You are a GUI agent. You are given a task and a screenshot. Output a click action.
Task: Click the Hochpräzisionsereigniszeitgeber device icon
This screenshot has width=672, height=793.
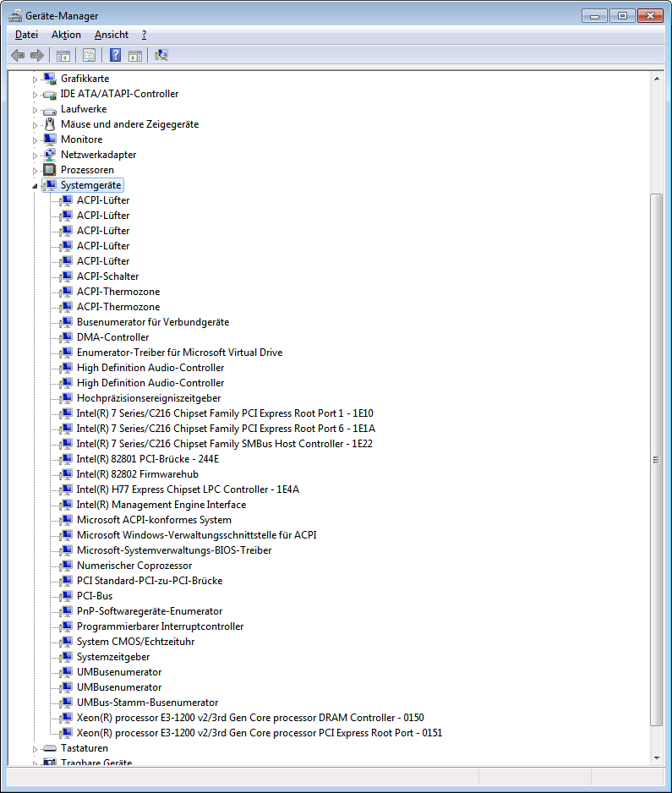coord(66,398)
